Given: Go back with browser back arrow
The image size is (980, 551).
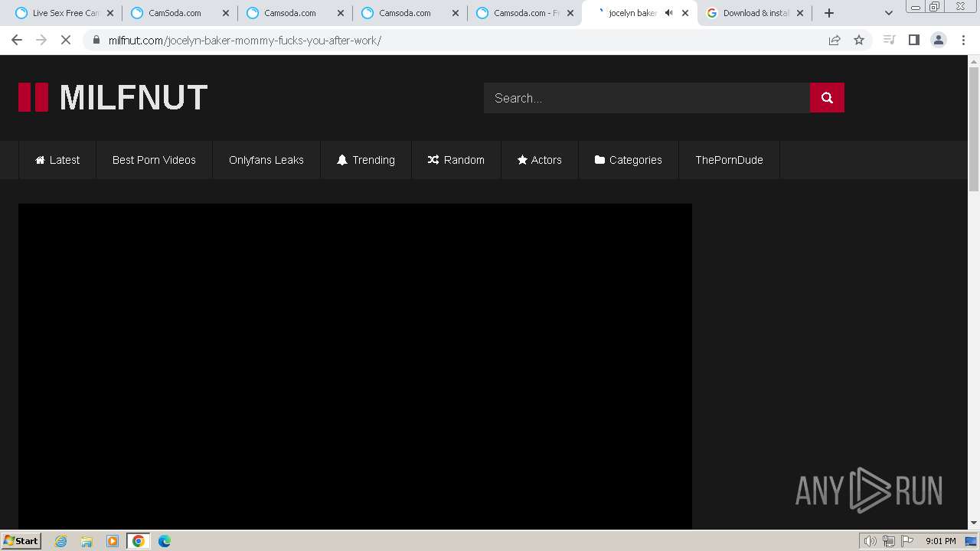Looking at the screenshot, I should (17, 40).
